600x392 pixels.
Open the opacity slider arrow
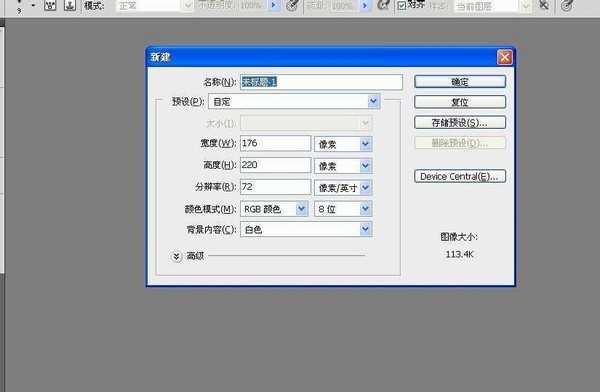coord(274,5)
